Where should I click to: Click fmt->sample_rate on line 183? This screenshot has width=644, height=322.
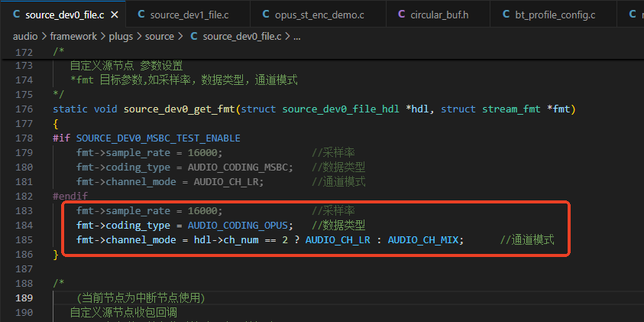pyautogui.click(x=123, y=210)
